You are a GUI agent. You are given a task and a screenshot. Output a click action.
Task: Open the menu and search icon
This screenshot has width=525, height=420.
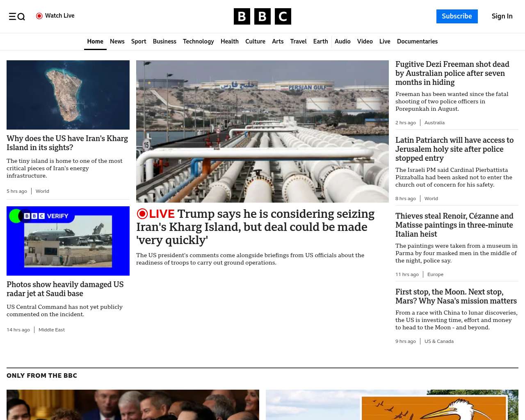[17, 16]
